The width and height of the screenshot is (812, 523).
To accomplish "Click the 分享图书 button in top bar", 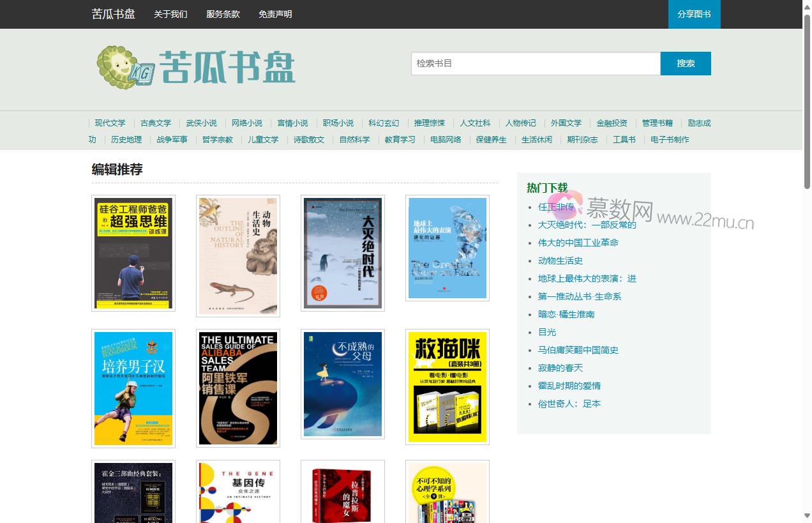I will click(x=694, y=14).
